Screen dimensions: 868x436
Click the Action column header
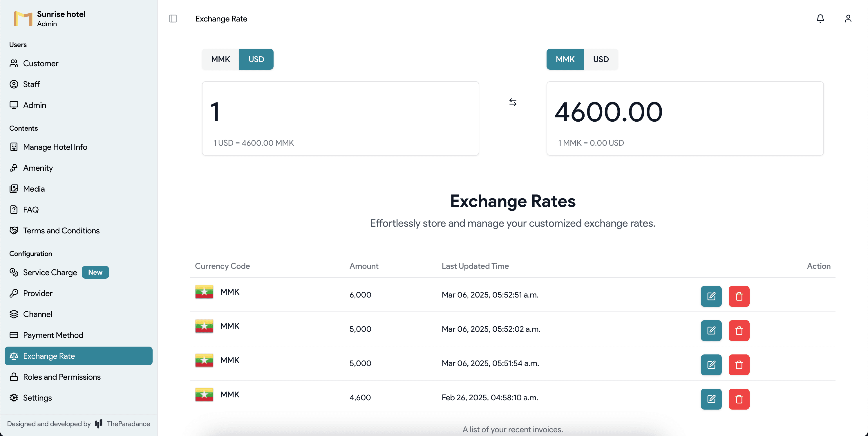[818, 266]
